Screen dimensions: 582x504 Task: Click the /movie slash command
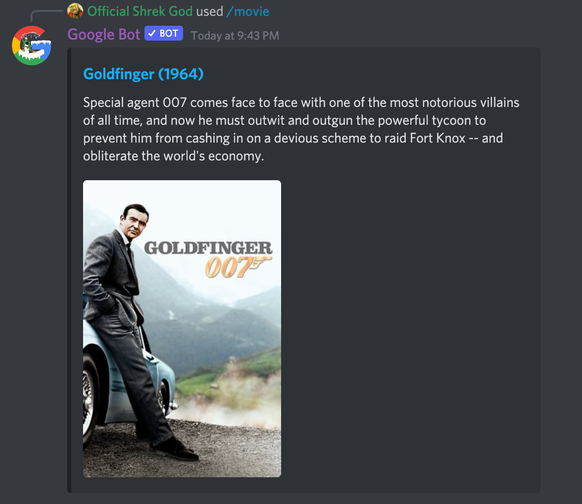click(x=248, y=11)
